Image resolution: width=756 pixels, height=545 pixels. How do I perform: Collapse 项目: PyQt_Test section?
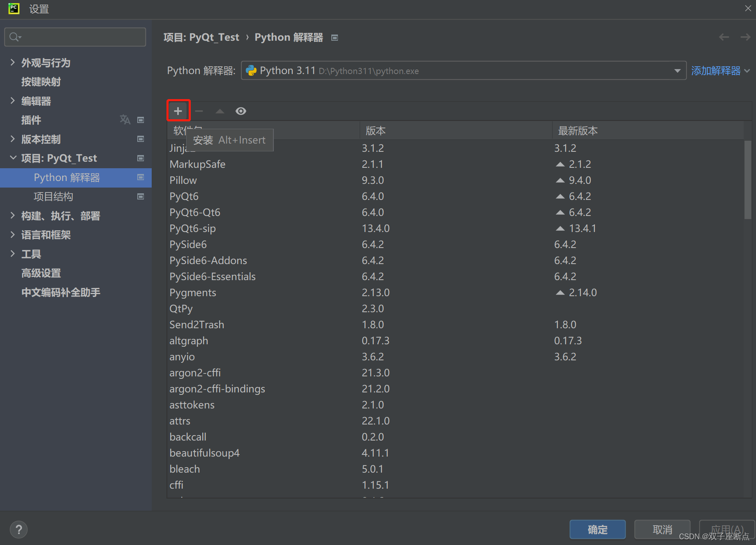pos(13,158)
